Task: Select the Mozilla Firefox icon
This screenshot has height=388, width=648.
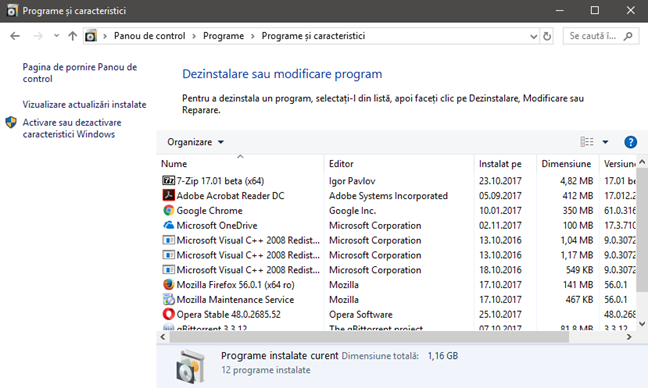Action: click(x=168, y=285)
